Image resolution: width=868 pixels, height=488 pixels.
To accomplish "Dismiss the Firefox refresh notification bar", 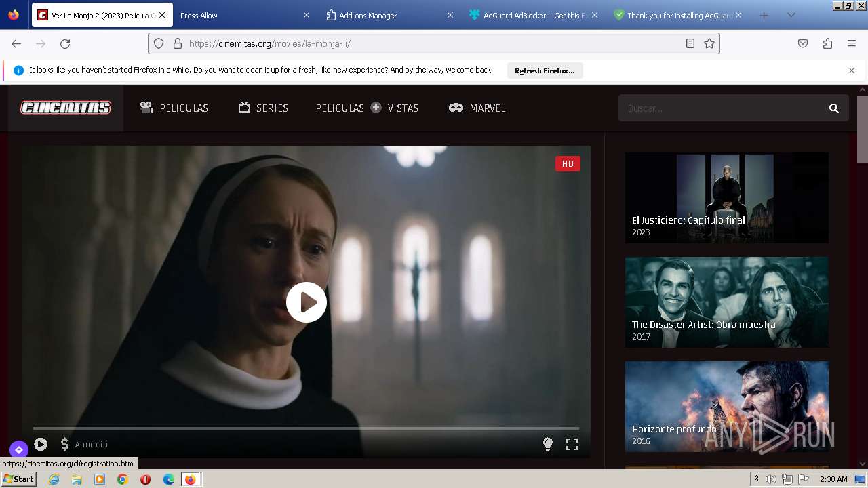I will tap(852, 70).
